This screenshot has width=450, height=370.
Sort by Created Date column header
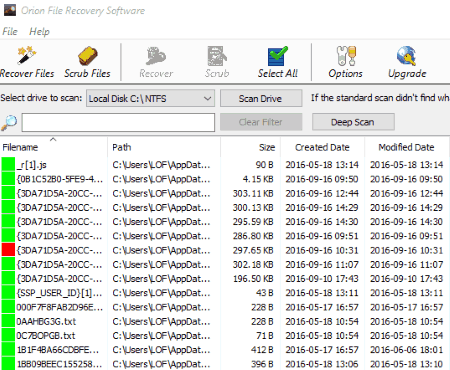(322, 147)
